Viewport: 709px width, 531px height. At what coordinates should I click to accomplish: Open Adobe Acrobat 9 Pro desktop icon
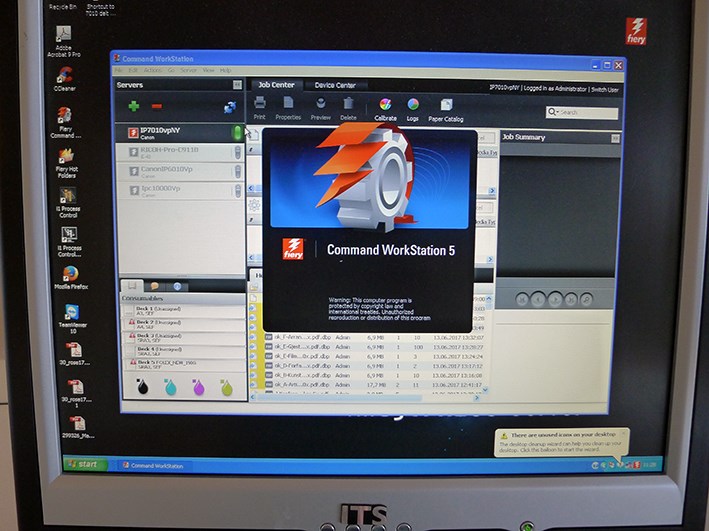pos(64,41)
